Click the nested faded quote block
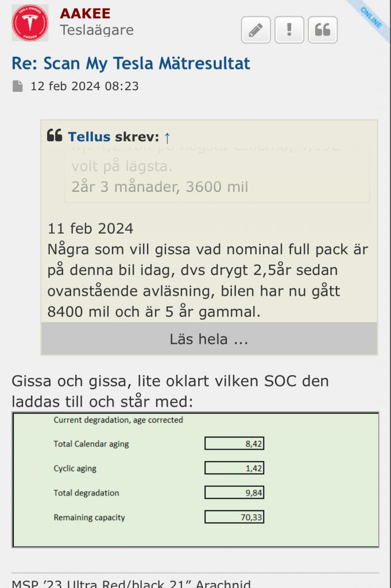This screenshot has width=391, height=588. pos(218,175)
